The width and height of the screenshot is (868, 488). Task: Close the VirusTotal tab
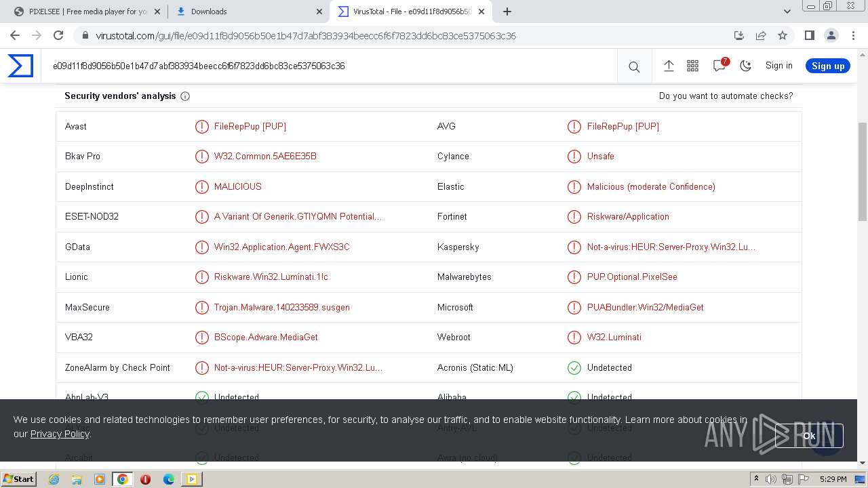481,12
